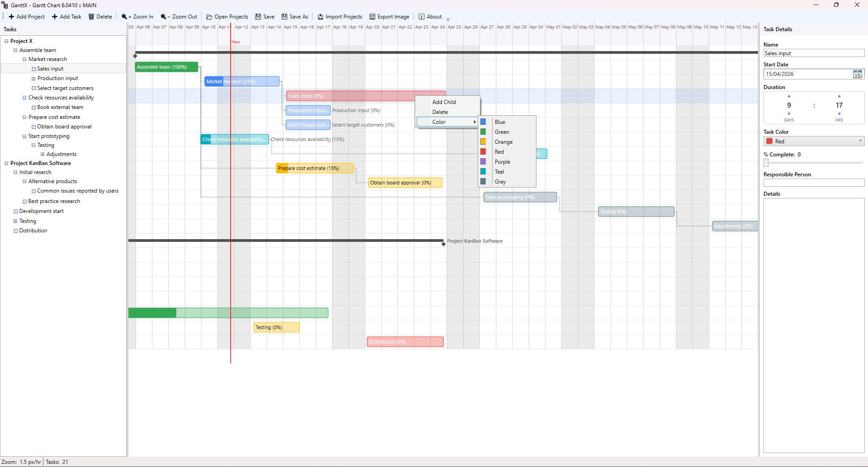Open the Start Date calendar picker icon

coord(858,74)
